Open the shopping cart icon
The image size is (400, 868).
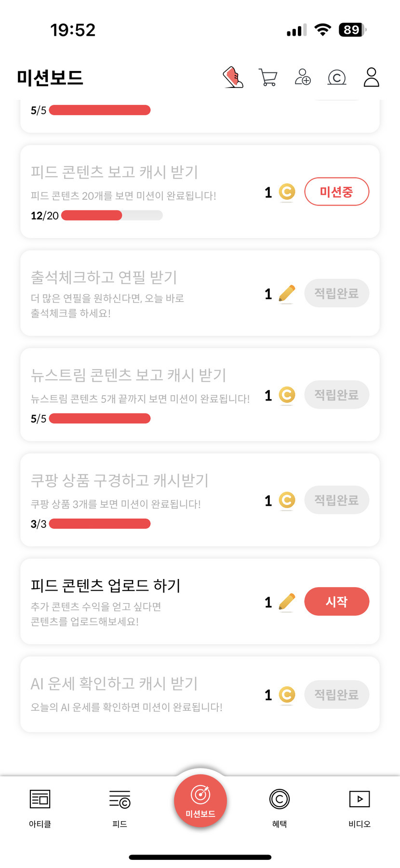tap(268, 77)
